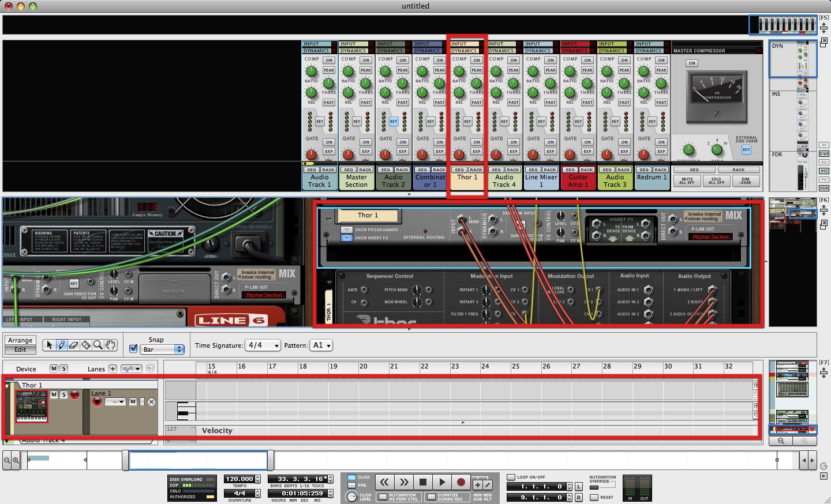Toggle the Pre-count button
The width and height of the screenshot is (831, 504).
[x=351, y=485]
